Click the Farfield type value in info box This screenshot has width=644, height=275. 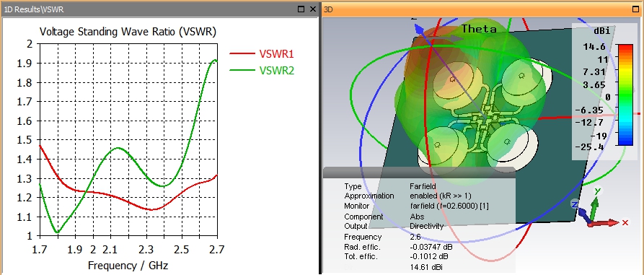(x=423, y=187)
